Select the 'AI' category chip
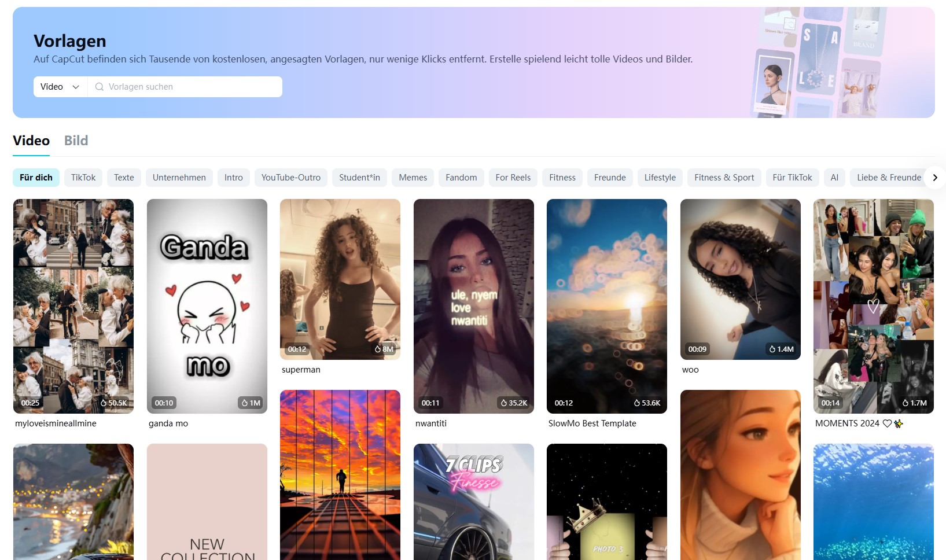 click(x=834, y=178)
